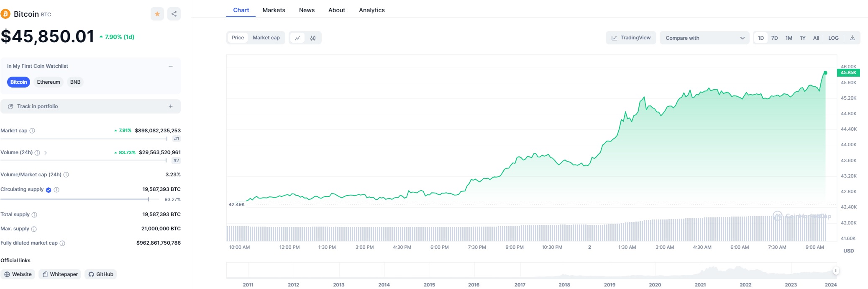Open the GitHub link

click(101, 274)
